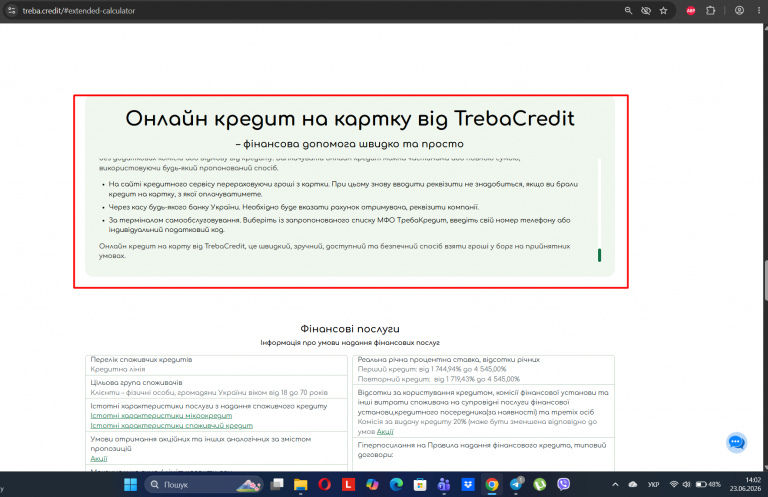Click the site information icon in address bar
The width and height of the screenshot is (768, 497).
12,10
